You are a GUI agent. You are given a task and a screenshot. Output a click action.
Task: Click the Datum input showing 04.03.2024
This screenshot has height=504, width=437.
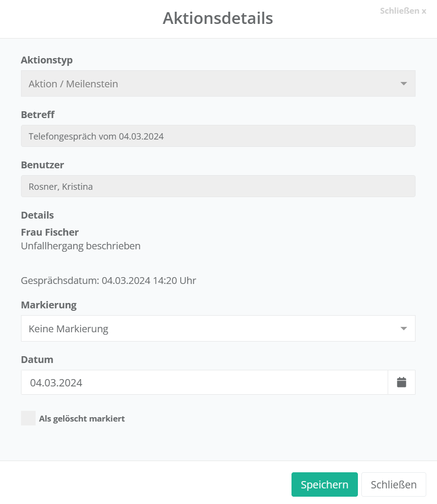point(204,383)
